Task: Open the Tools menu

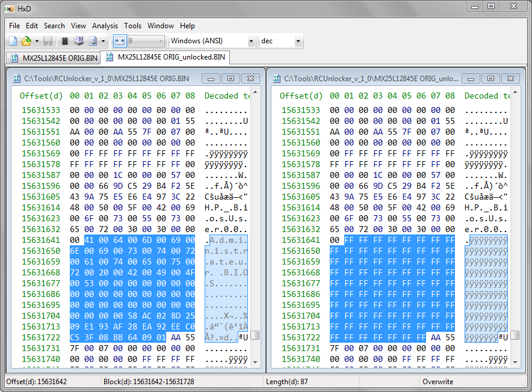Action: (x=132, y=26)
